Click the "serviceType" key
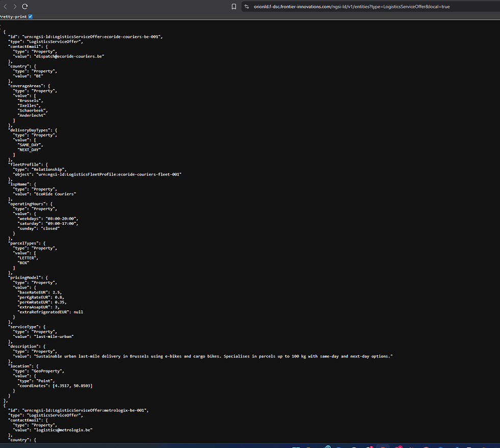Viewport: 500px width, 448px height. [x=23, y=327]
